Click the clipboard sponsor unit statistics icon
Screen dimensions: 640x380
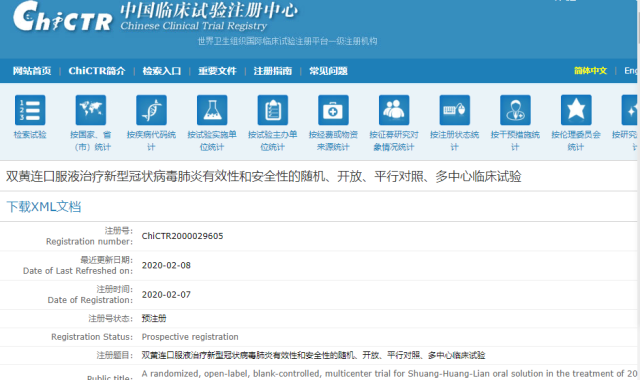coord(273,110)
